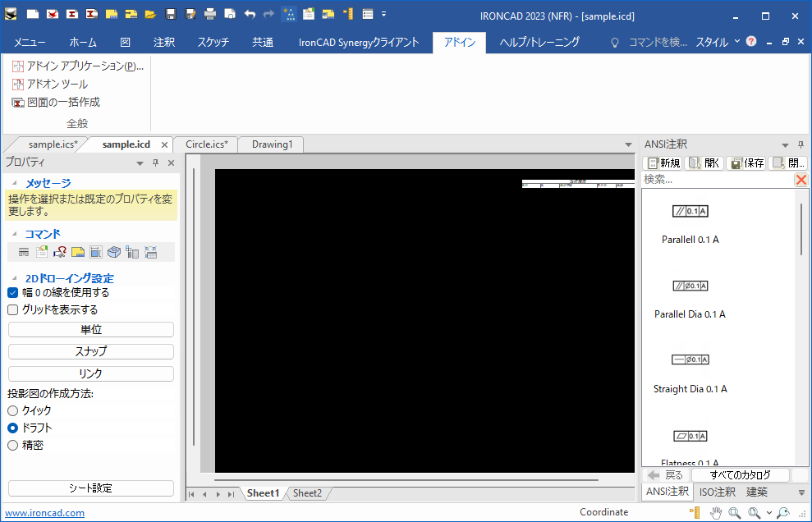Clear catalog search with red X
This screenshot has height=522, width=812.
[x=801, y=180]
